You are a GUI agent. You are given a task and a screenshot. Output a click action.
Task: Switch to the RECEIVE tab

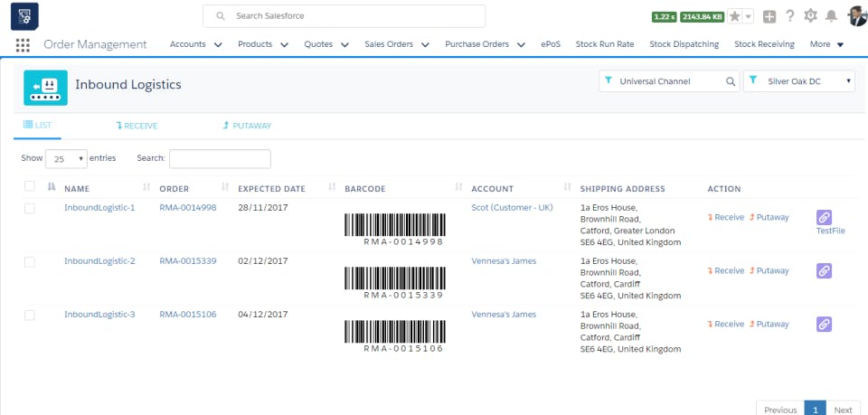(137, 127)
